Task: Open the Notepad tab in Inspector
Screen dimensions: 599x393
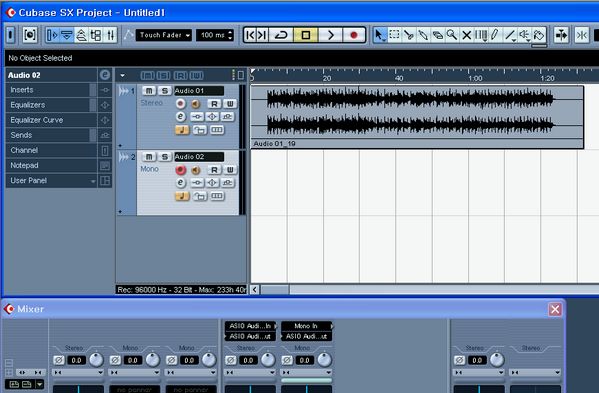Action: coord(52,165)
